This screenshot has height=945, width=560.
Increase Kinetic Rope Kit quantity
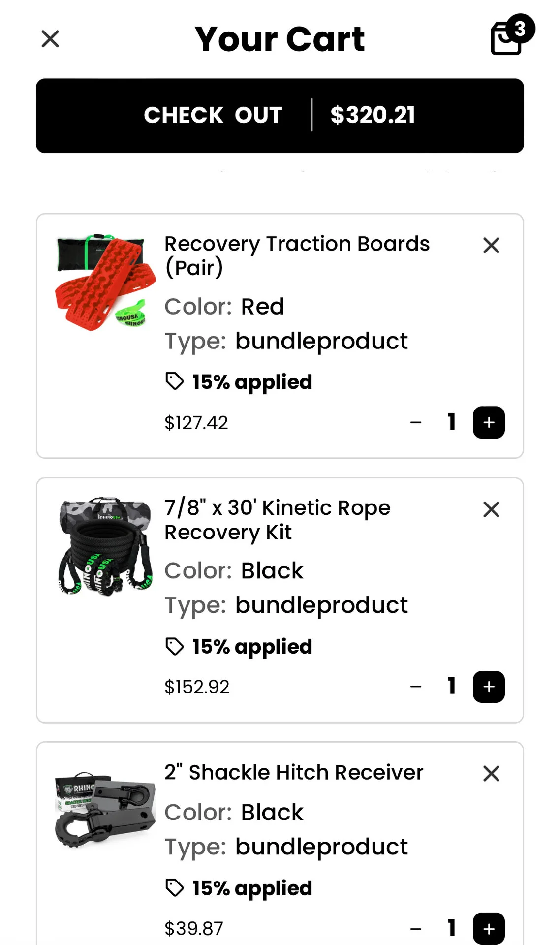[489, 687]
